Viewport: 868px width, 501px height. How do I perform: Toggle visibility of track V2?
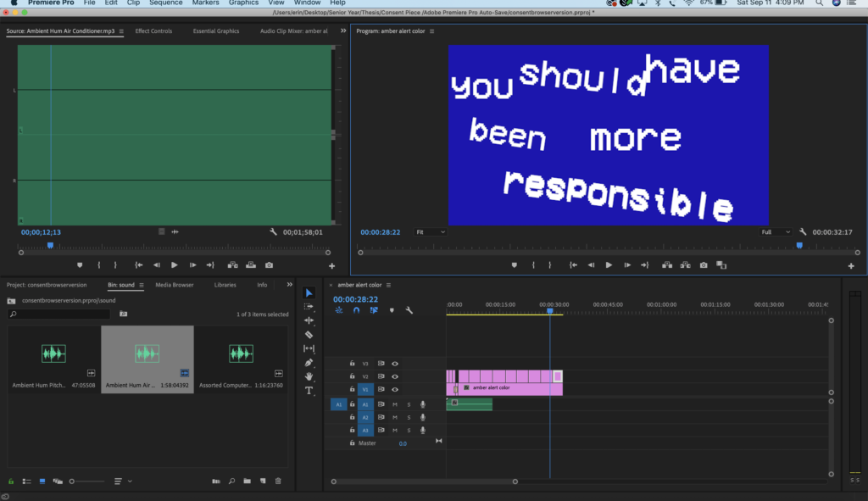pyautogui.click(x=395, y=376)
